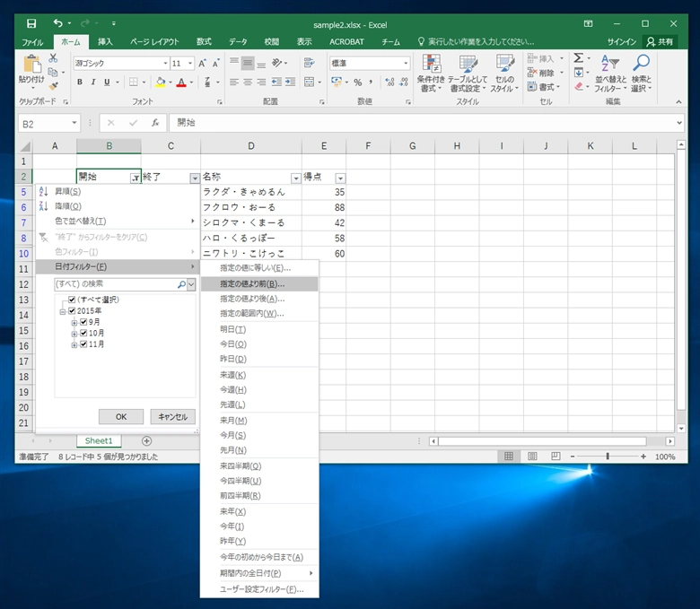Screen dimensions: 700x609
Task: Expand the 11月 tree node
Action: click(x=74, y=345)
